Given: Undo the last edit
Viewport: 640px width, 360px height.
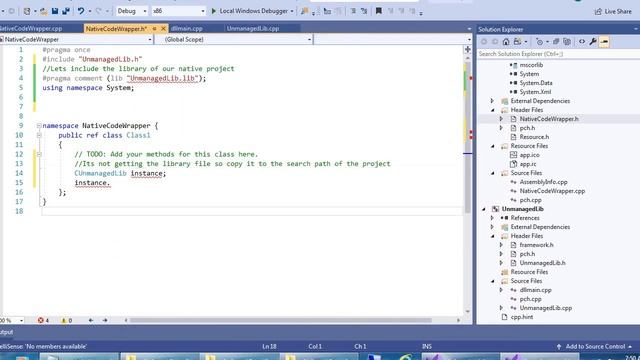Looking at the screenshot, I should click(x=81, y=11).
